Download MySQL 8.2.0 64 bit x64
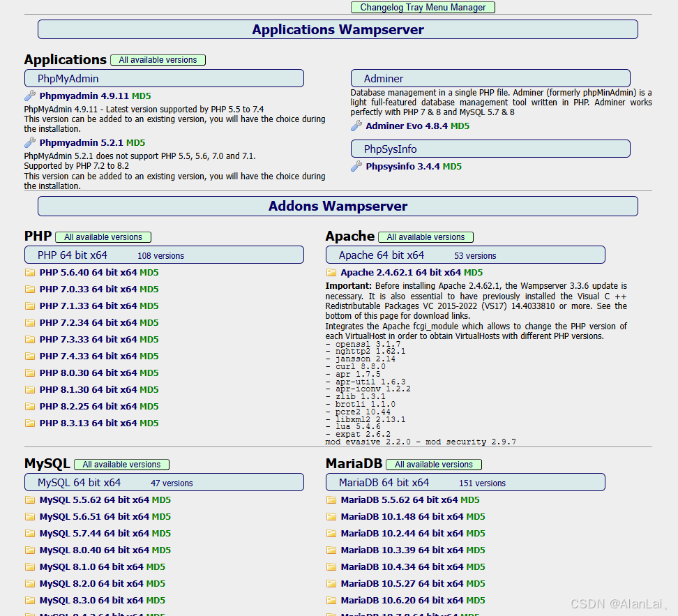 [x=91, y=583]
